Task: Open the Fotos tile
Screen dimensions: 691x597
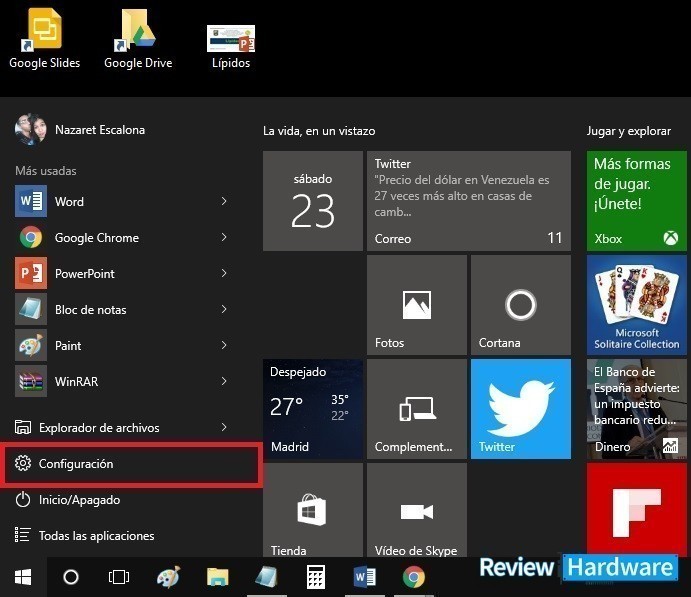Action: tap(417, 305)
